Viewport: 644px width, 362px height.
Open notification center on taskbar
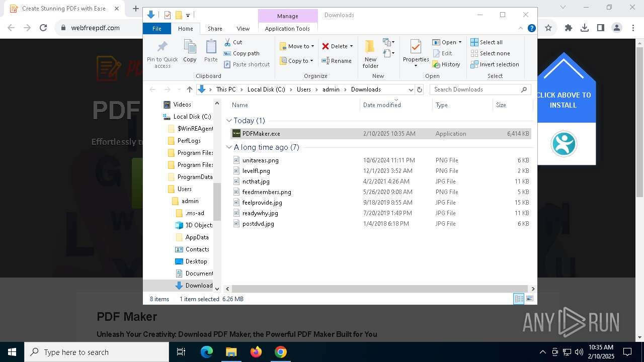coord(627,352)
